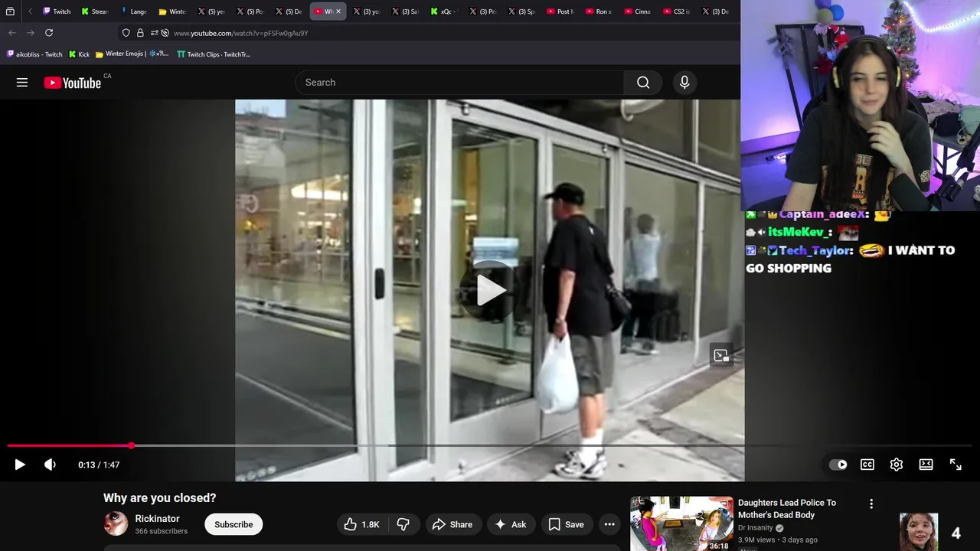980x551 pixels.
Task: Open Daughters Lead Police video thumbnail
Action: [x=681, y=524]
